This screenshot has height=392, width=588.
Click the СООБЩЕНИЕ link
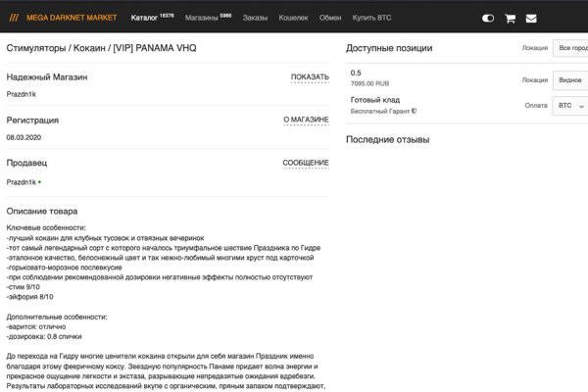306,163
